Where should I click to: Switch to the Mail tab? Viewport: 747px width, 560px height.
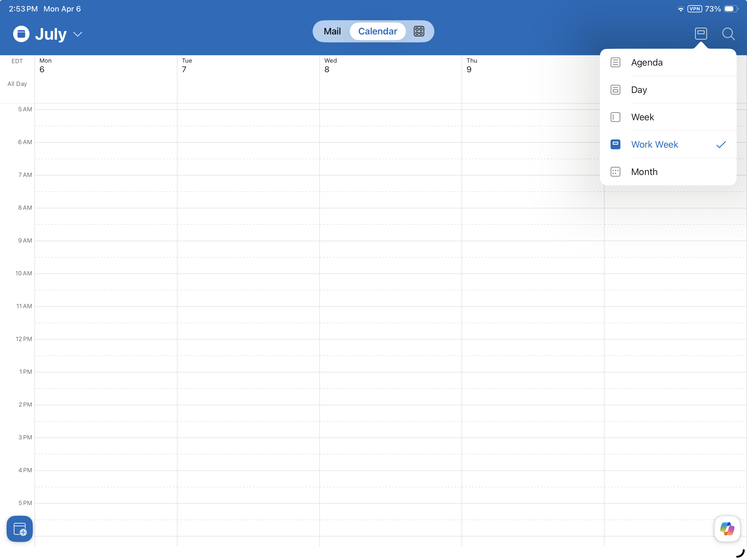tap(332, 31)
